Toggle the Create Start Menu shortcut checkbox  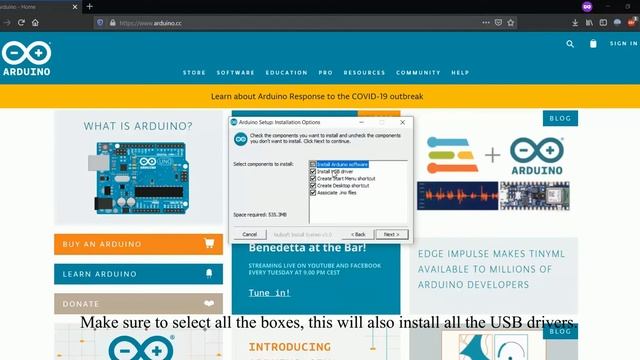coord(313,178)
